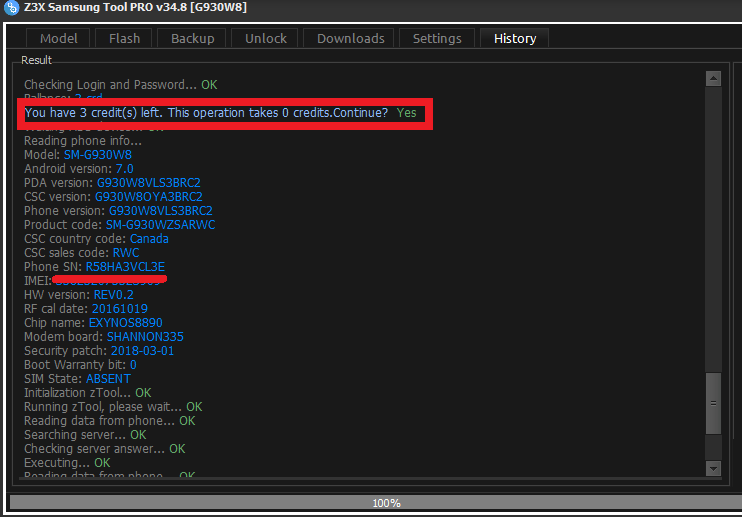This screenshot has height=517, width=742.
Task: Click Phone version value G930W8VLS3BRC2
Action: click(x=161, y=210)
